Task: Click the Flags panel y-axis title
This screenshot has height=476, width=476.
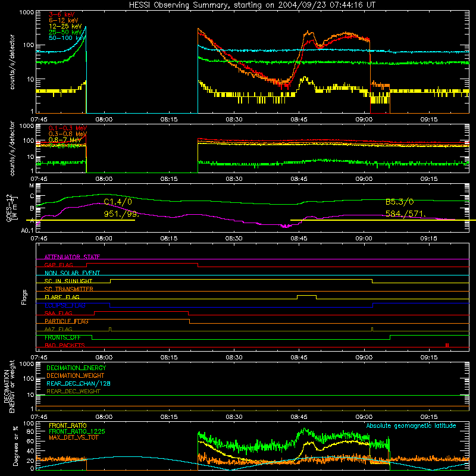Action: tap(24, 297)
